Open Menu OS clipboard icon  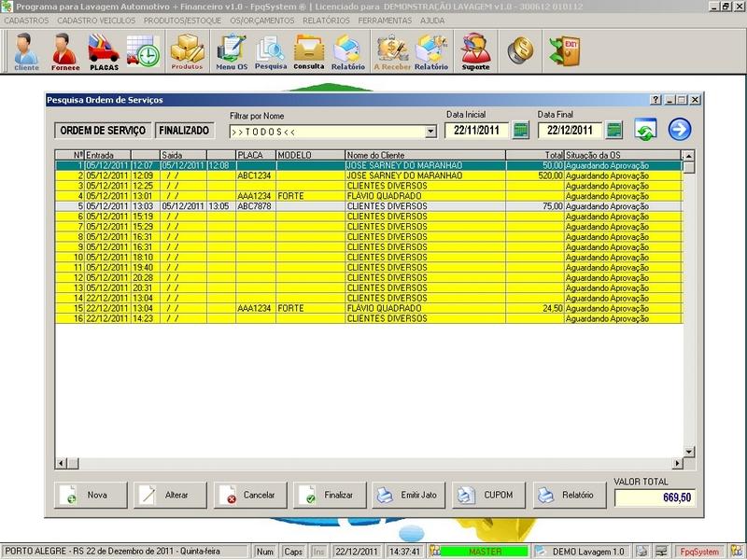232,51
